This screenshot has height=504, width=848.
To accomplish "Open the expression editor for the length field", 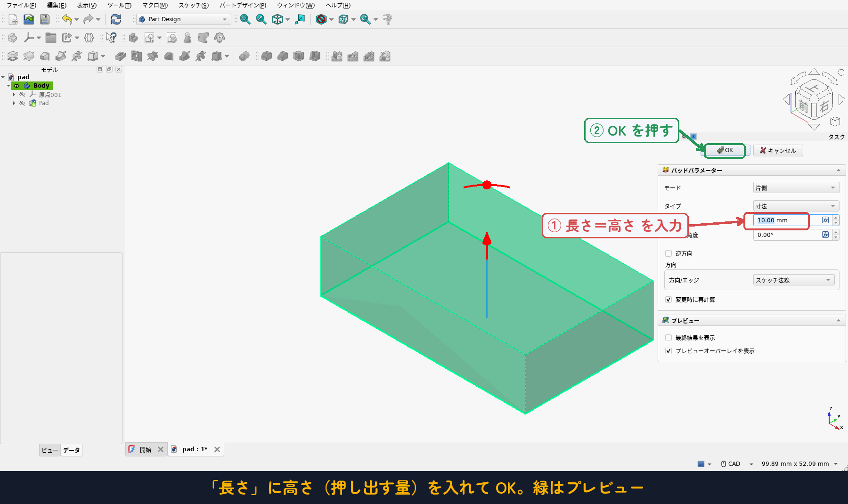I will pos(825,220).
